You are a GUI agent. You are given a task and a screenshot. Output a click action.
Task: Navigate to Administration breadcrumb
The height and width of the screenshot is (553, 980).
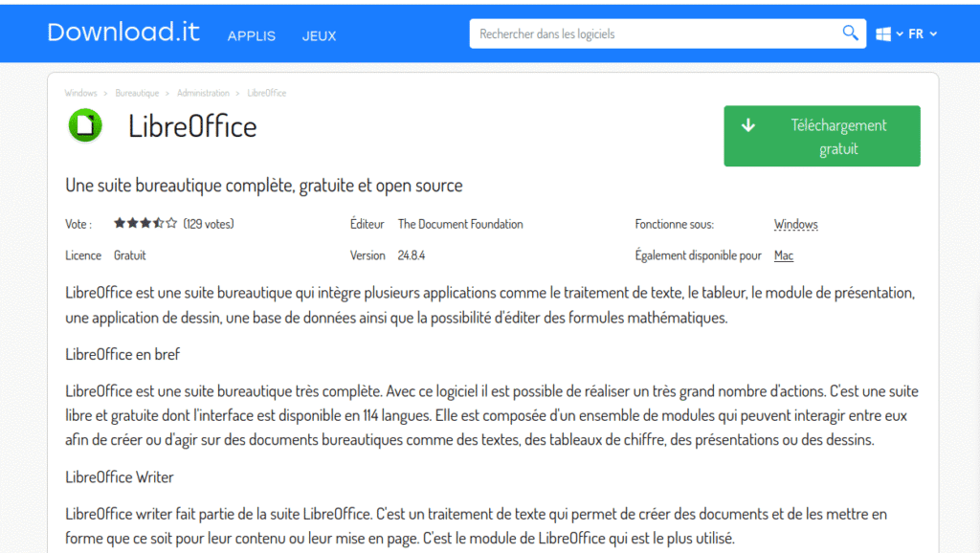pyautogui.click(x=203, y=93)
